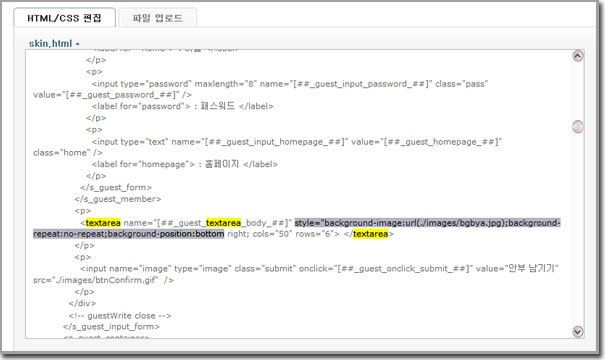Click the scrollbar thumb of the code editor
The image size is (605, 360).
click(x=577, y=127)
